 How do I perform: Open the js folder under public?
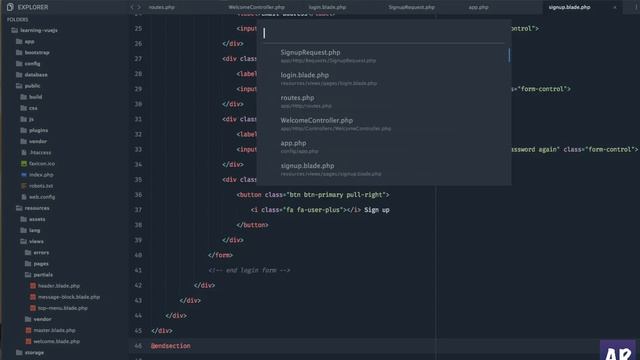pos(28,119)
